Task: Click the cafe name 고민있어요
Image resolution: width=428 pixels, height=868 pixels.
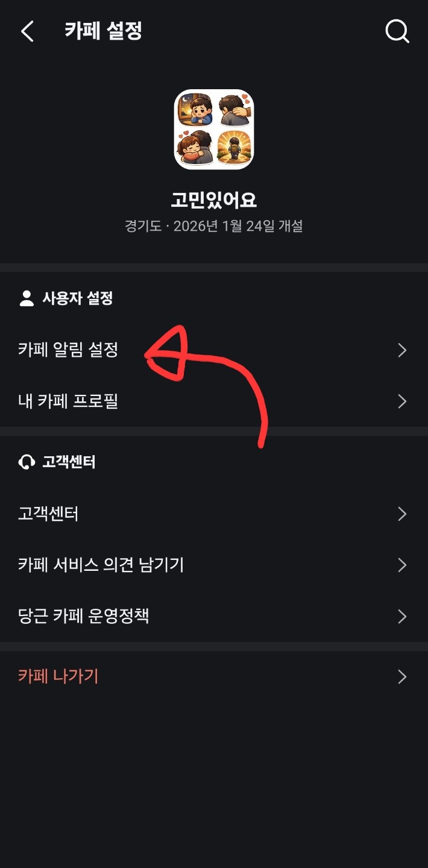Action: 214,200
